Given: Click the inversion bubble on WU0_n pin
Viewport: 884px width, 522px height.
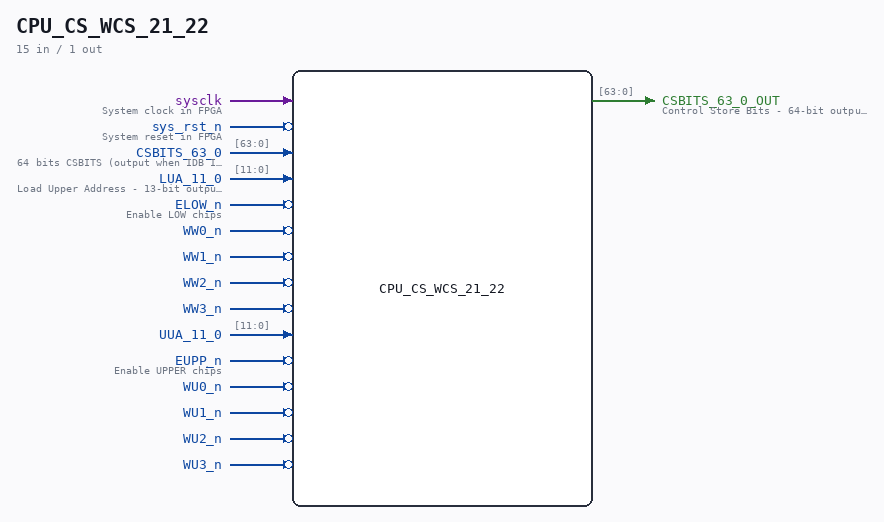Looking at the screenshot, I should 288,387.
